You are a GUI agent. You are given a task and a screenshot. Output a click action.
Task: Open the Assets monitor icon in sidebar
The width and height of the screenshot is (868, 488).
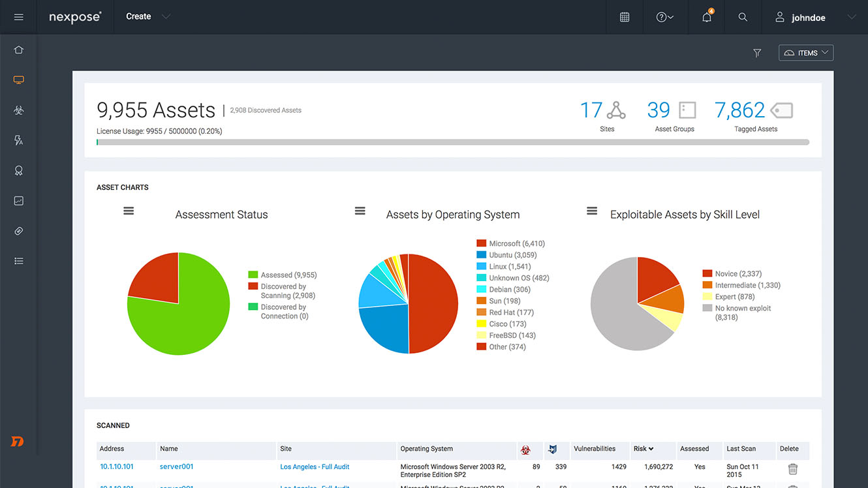click(18, 80)
